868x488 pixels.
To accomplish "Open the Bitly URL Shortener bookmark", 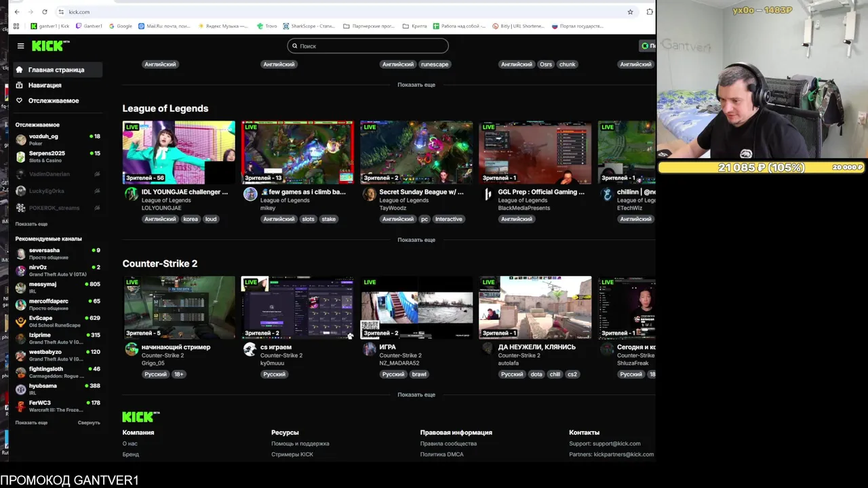I will [518, 26].
